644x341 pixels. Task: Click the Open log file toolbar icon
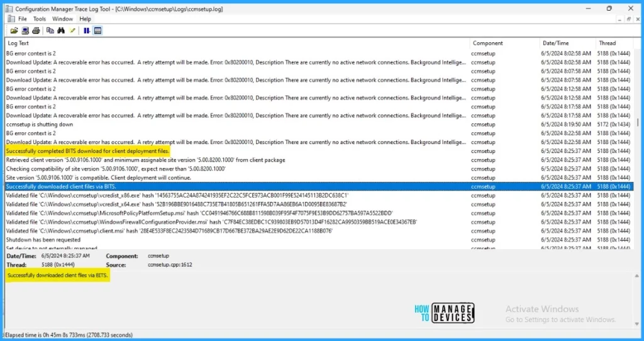coord(14,31)
